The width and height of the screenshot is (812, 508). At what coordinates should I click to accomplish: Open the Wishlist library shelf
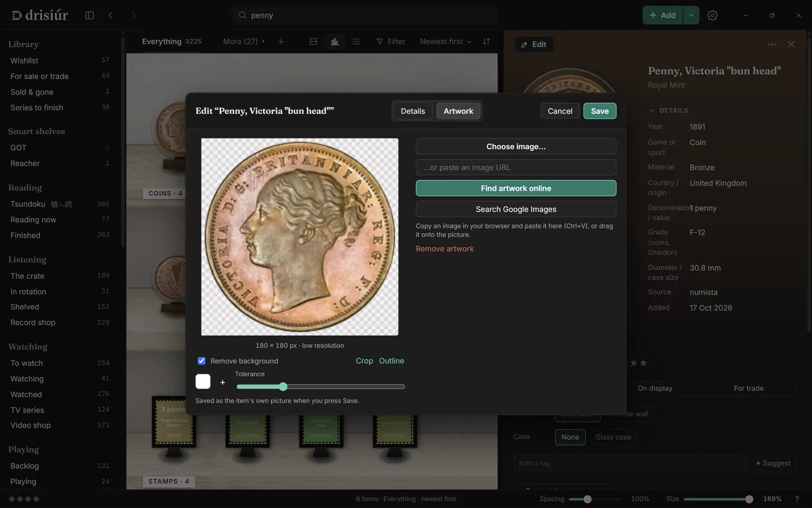pyautogui.click(x=60, y=60)
